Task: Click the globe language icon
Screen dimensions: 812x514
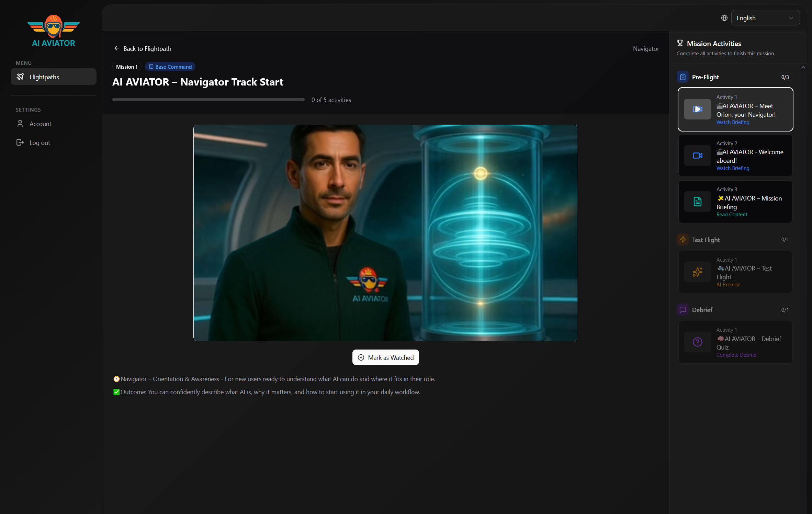Action: click(724, 18)
